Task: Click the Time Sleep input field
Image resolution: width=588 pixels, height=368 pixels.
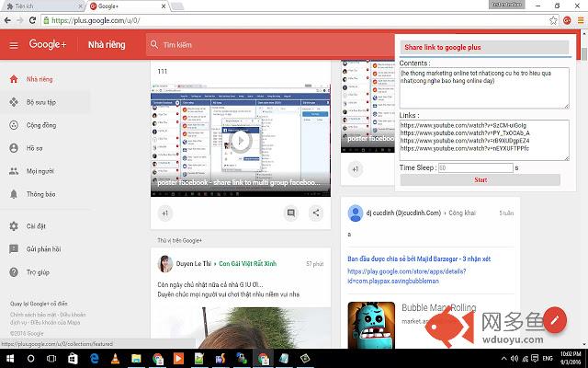Action: [x=476, y=167]
